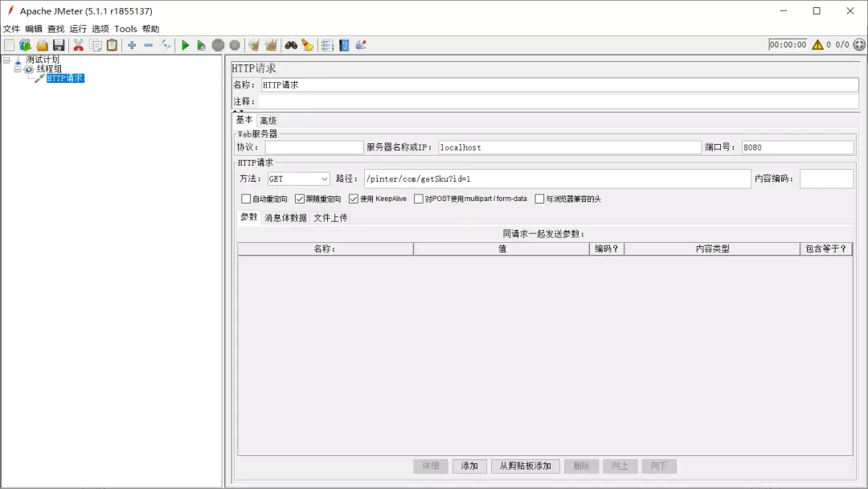Toggle 使用 KeepAlive checkbox
This screenshot has width=868, height=489.
354,199
